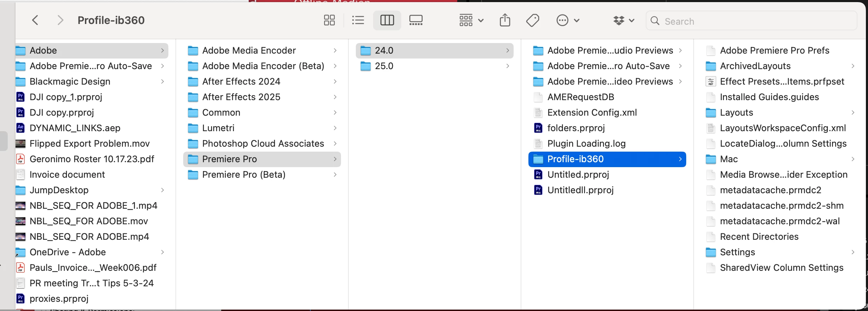Screen dimensions: 868x311
Task: Expand the Common folder chevron
Action: pos(335,112)
